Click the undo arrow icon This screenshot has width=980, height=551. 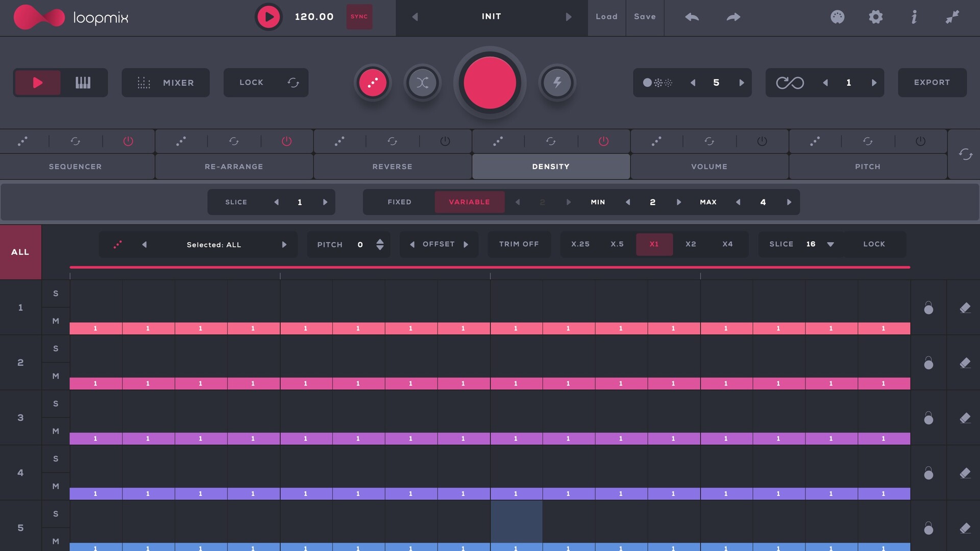click(692, 17)
